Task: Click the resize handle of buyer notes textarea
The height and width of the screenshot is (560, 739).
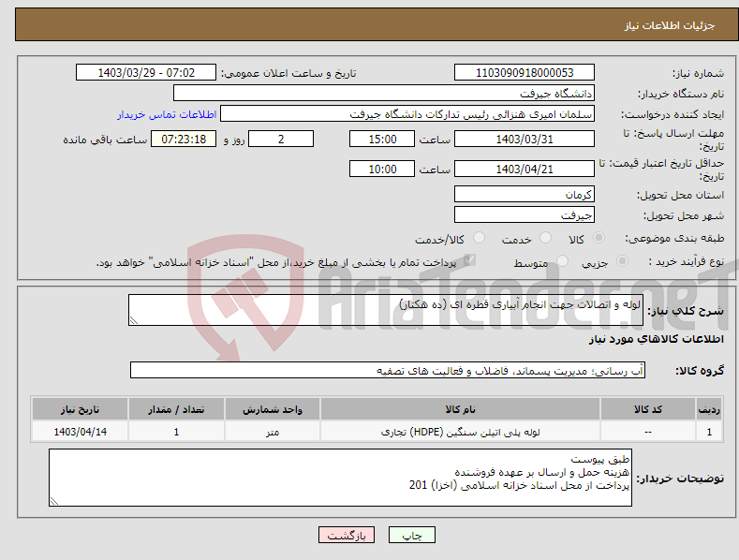Action: tap(54, 501)
